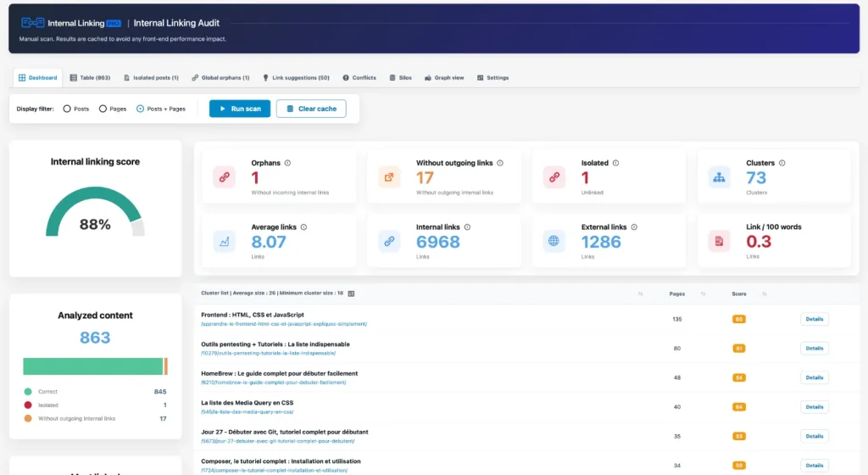Open the homebrew-le-guide-complet URL link
The width and height of the screenshot is (868, 475).
pos(274,383)
